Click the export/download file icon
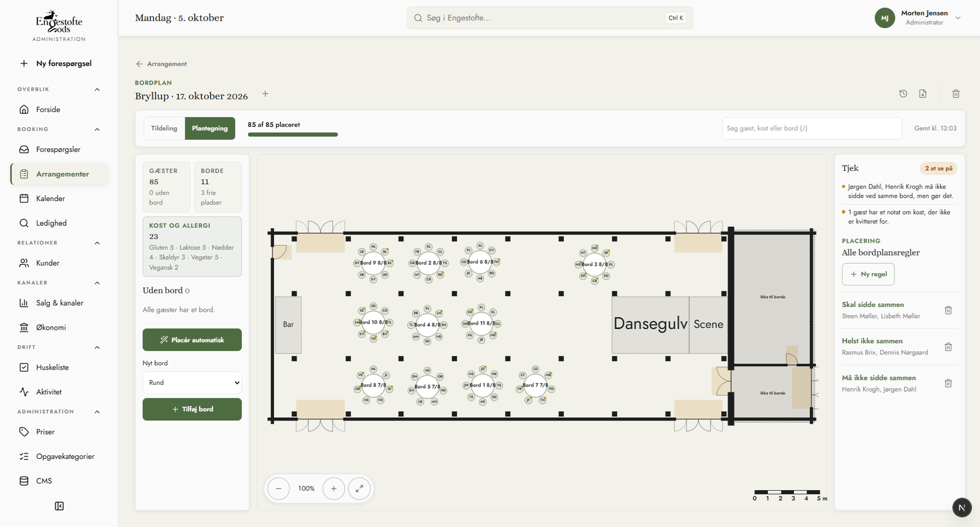Viewport: 980px width, 527px height. 923,94
